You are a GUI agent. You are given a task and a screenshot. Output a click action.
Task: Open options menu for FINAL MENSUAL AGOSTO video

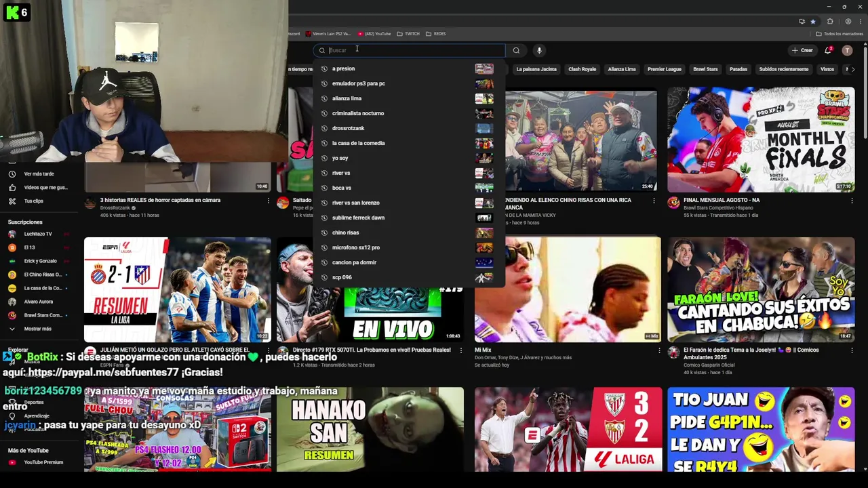[852, 201]
